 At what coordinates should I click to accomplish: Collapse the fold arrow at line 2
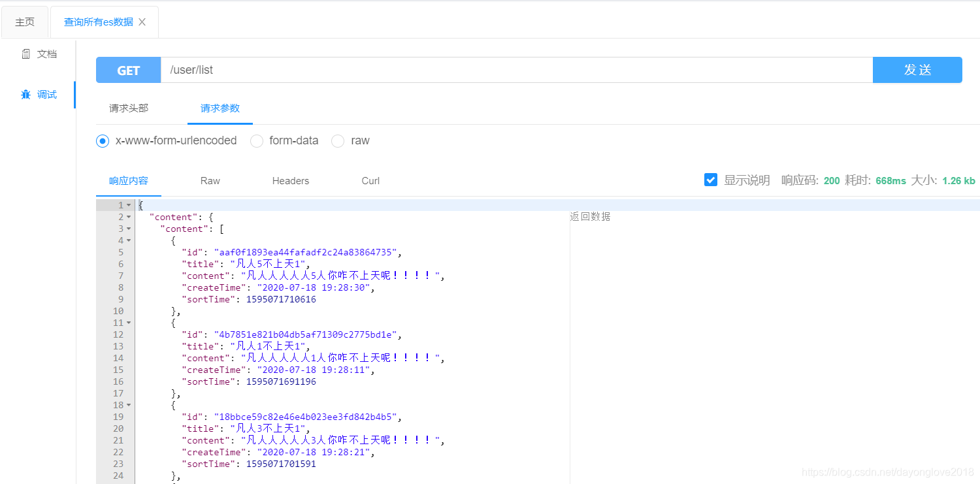(129, 218)
